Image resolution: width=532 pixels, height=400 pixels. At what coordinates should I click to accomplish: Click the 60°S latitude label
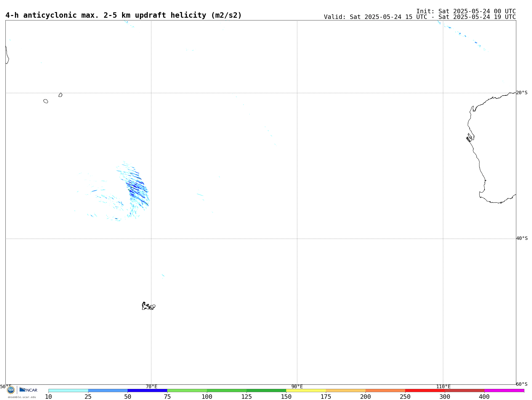[x=522, y=384]
